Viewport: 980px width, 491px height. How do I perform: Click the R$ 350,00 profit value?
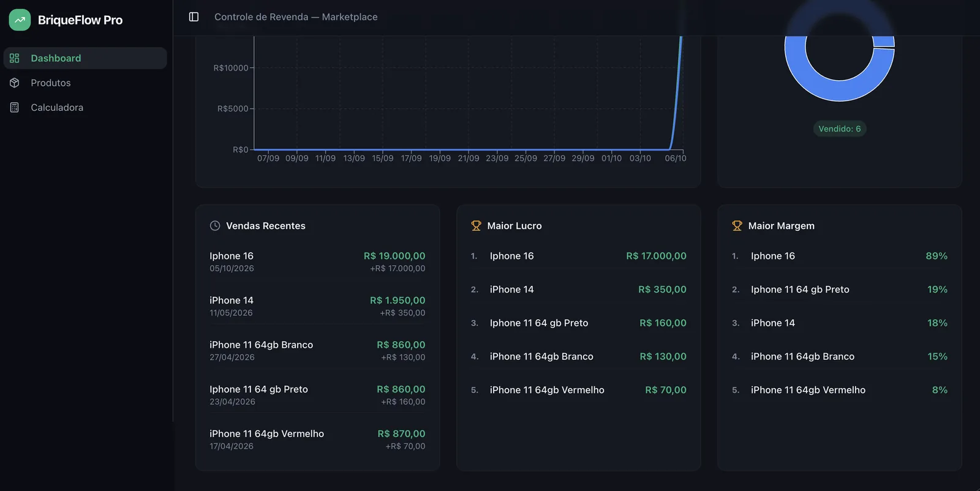tap(662, 289)
